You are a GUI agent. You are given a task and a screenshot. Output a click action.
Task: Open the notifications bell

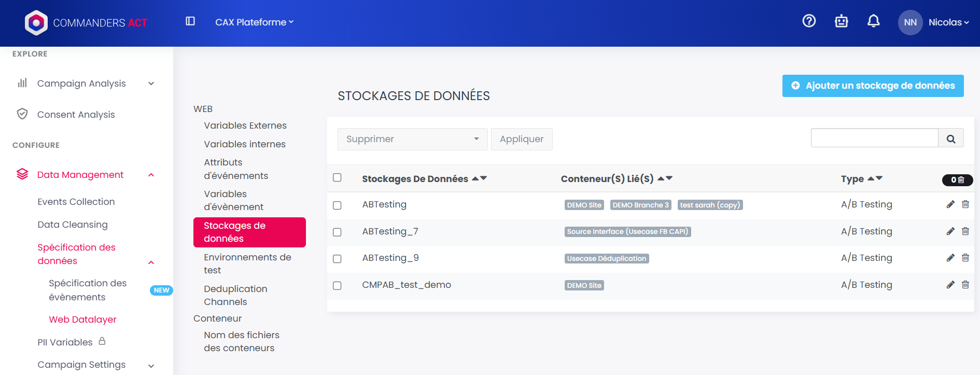click(873, 21)
